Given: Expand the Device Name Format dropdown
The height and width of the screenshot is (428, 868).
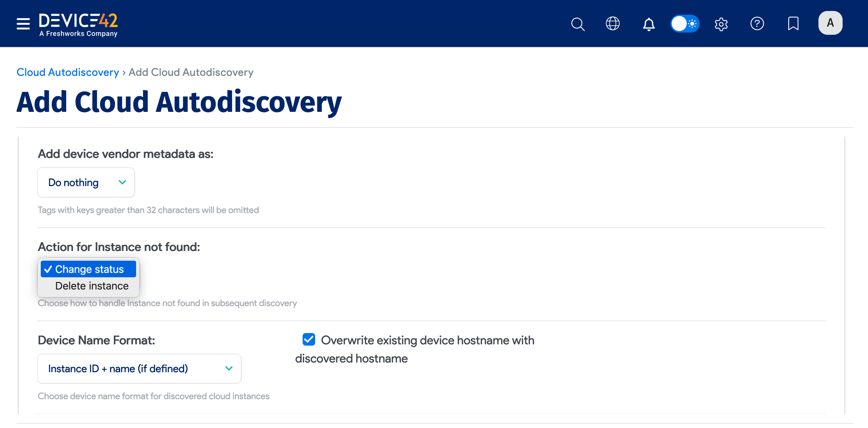Looking at the screenshot, I should tap(139, 368).
